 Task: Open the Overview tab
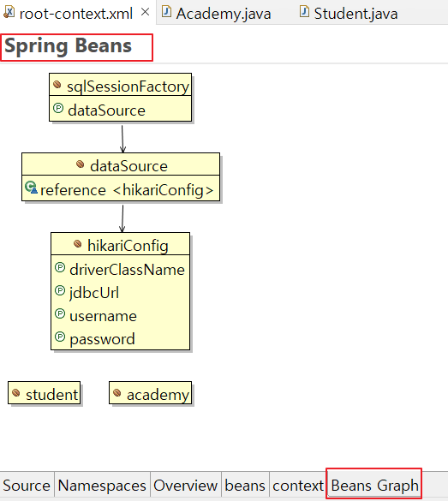[186, 486]
